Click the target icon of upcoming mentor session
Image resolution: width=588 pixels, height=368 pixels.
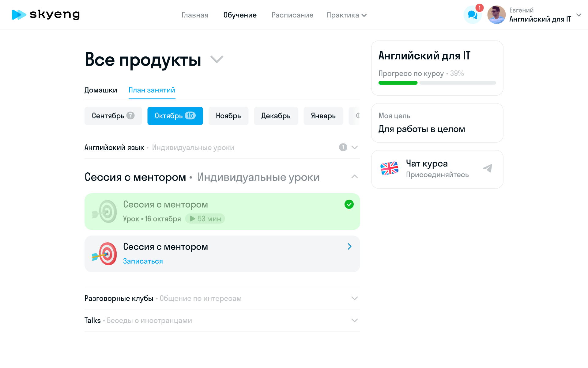105,254
